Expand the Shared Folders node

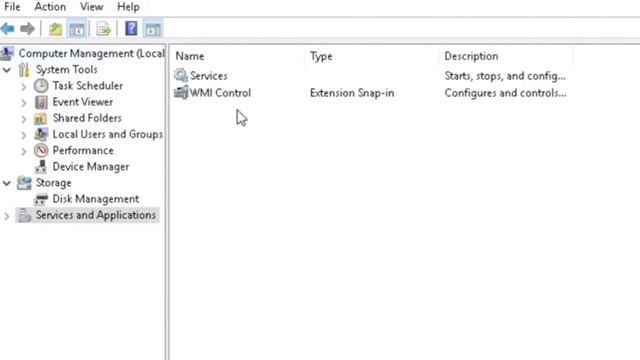click(x=24, y=119)
